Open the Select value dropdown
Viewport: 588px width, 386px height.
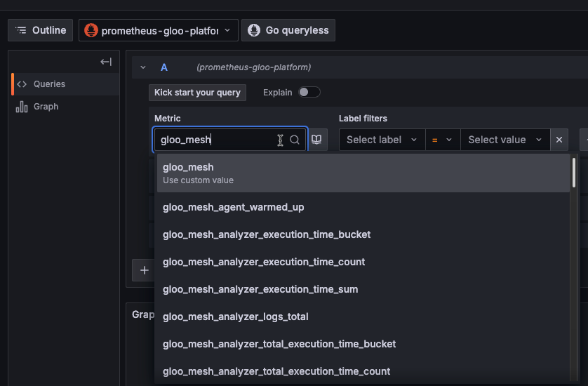pos(505,140)
